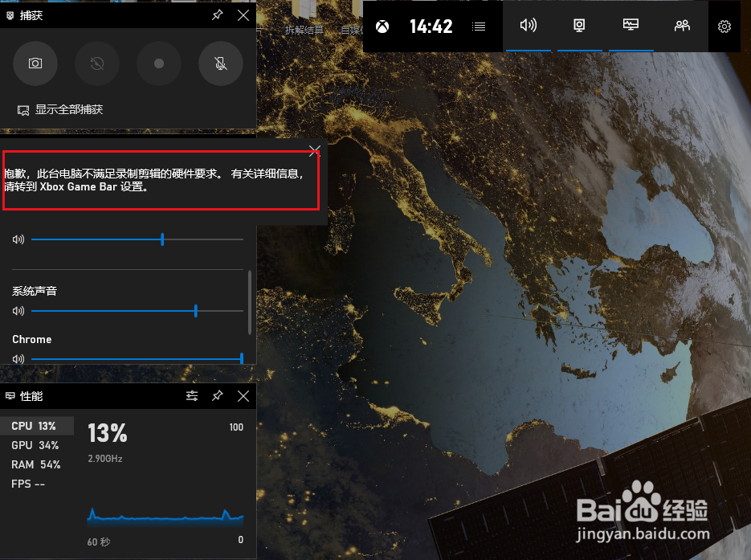Click the CPU usage graph

pyautogui.click(x=165, y=517)
